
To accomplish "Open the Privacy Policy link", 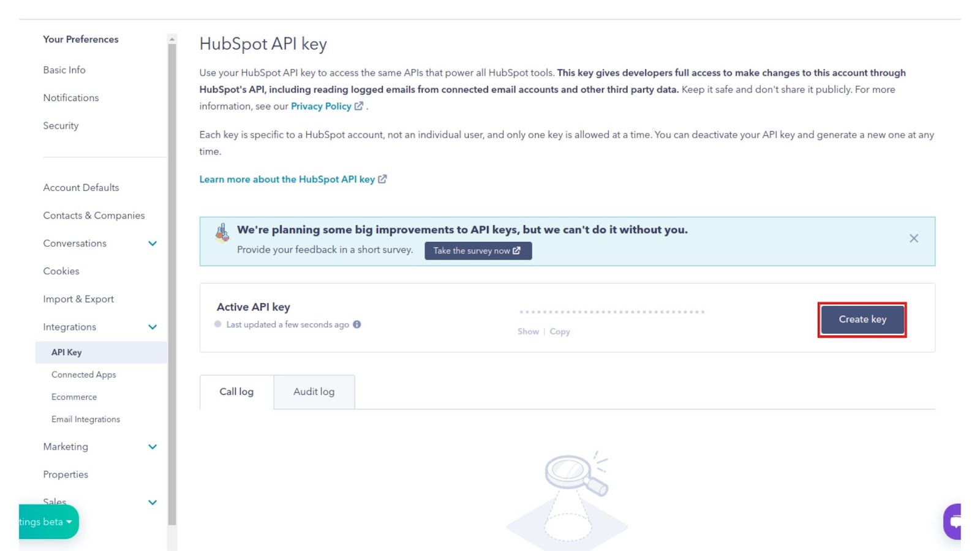I will (321, 106).
